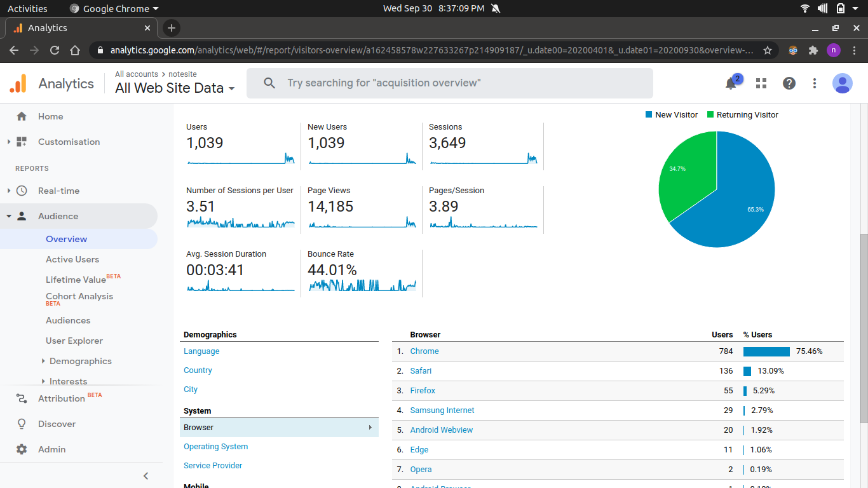This screenshot has height=488, width=868.
Task: Click the help question mark icon
Action: tap(789, 83)
